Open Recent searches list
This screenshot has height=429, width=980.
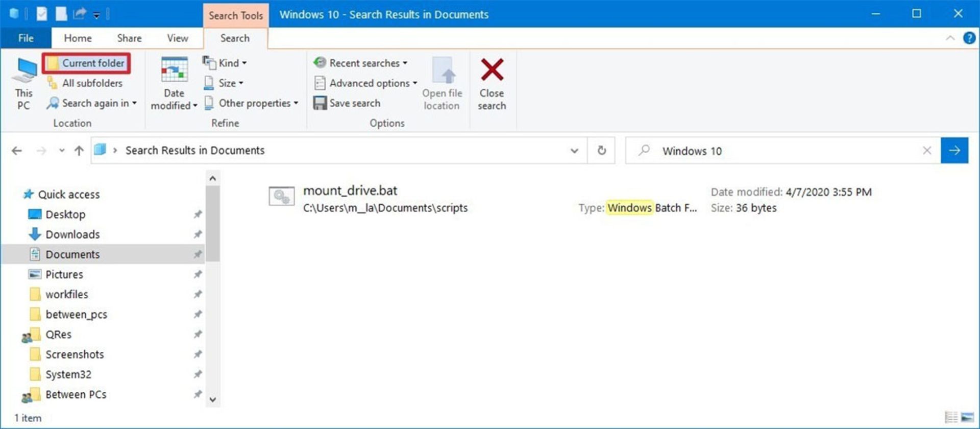coord(361,63)
